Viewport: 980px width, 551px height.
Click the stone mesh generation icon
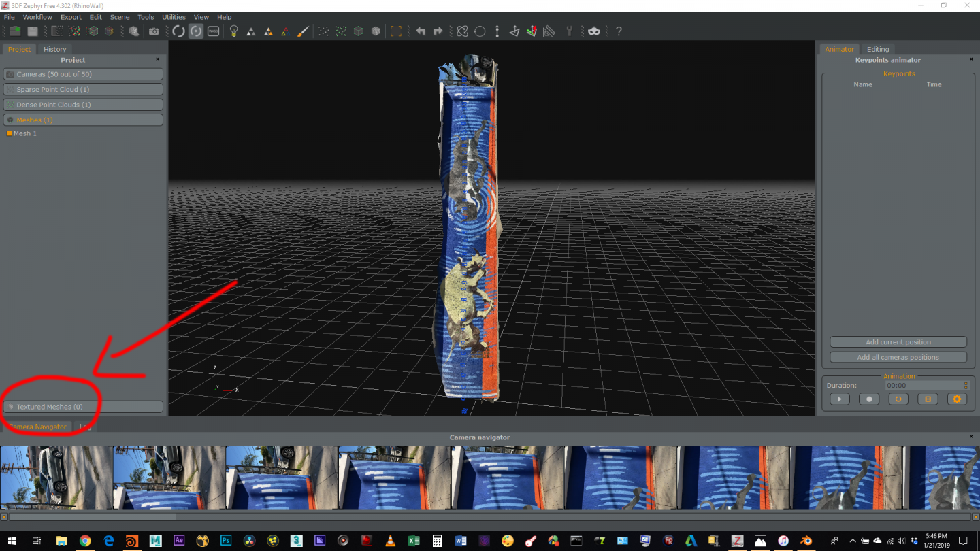pyautogui.click(x=134, y=31)
